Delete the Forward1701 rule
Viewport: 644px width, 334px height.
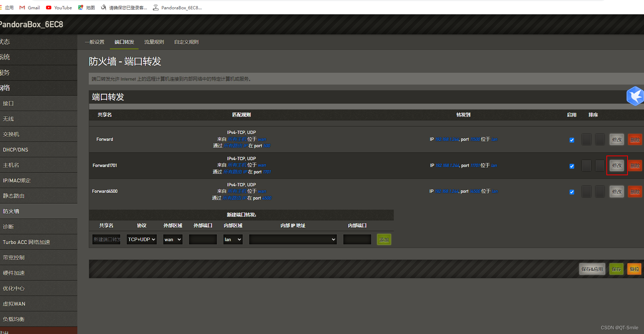(635, 166)
